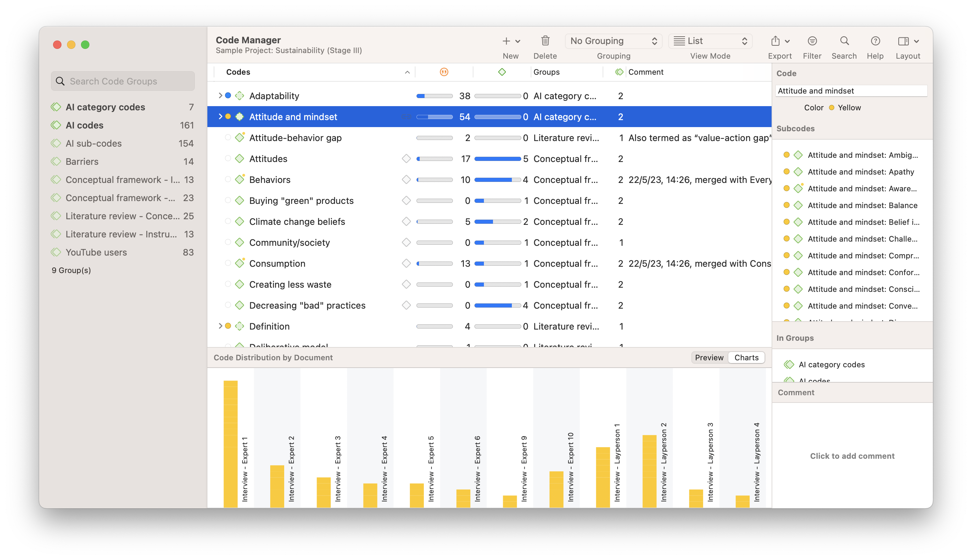Expand the Adaptability code row
This screenshot has width=972, height=560.
click(220, 95)
